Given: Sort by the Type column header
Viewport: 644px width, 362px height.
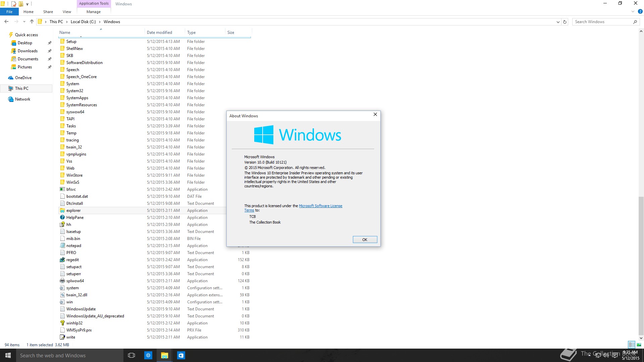Looking at the screenshot, I should [x=205, y=33].
